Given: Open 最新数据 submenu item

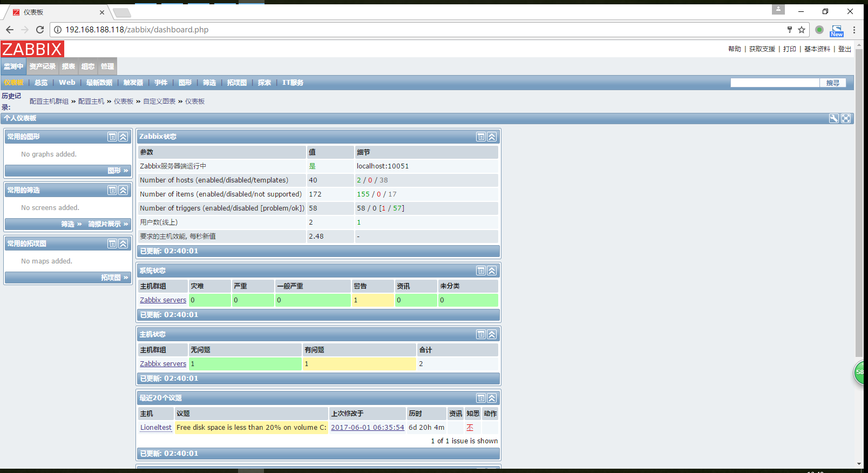Looking at the screenshot, I should [99, 83].
